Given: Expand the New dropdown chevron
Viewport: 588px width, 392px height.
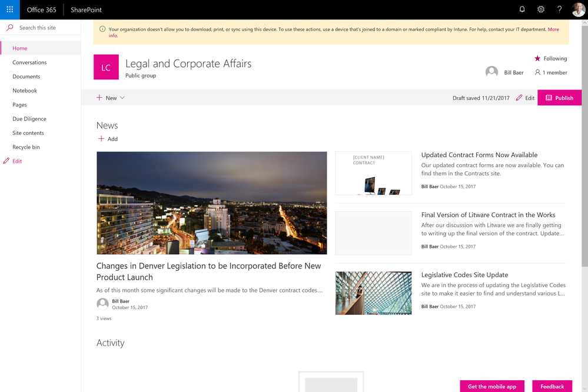Looking at the screenshot, I should click(122, 98).
